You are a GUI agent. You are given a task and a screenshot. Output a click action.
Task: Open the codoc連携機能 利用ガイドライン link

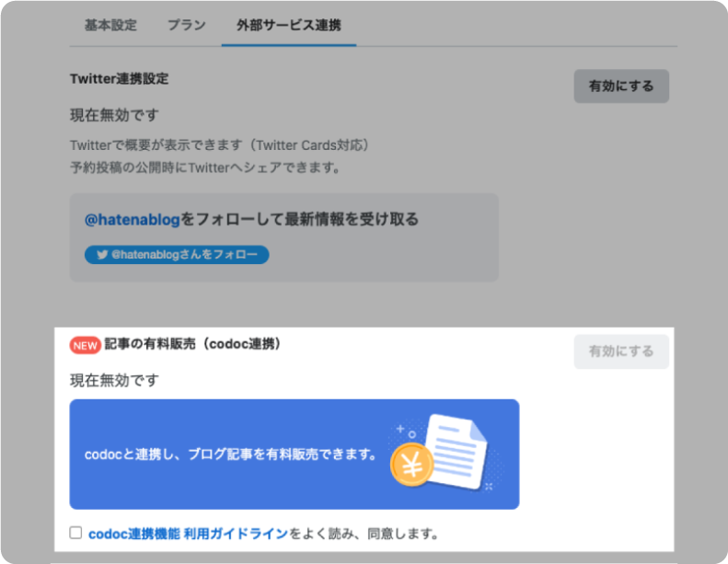tap(189, 534)
